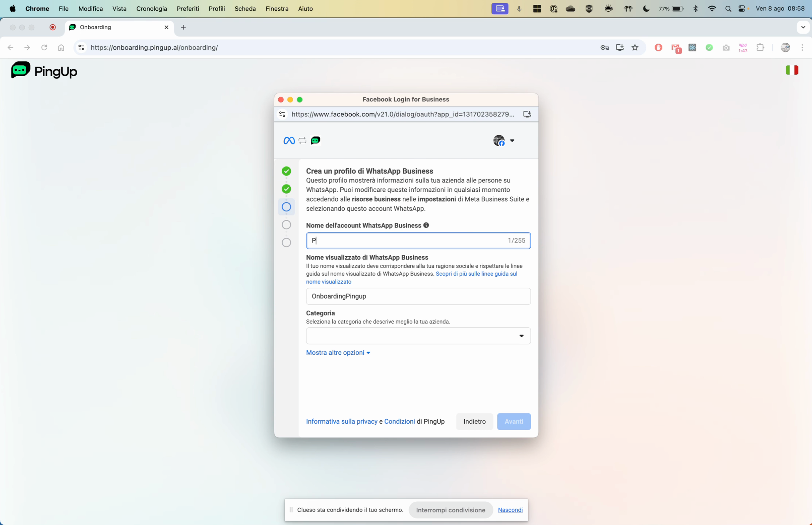
Task: Click the Wi-Fi icon in the menu bar
Action: 712,9
